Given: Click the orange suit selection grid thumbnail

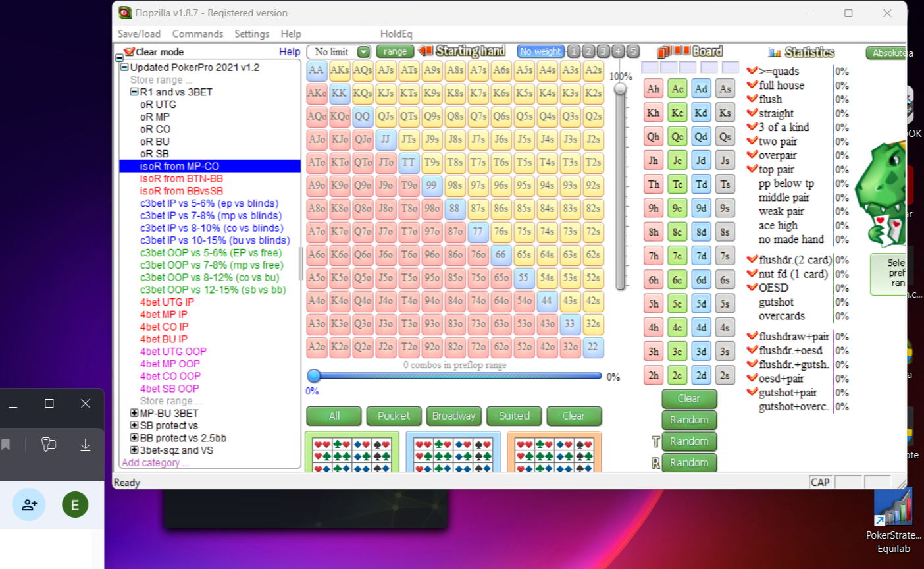Looking at the screenshot, I should coord(554,452).
